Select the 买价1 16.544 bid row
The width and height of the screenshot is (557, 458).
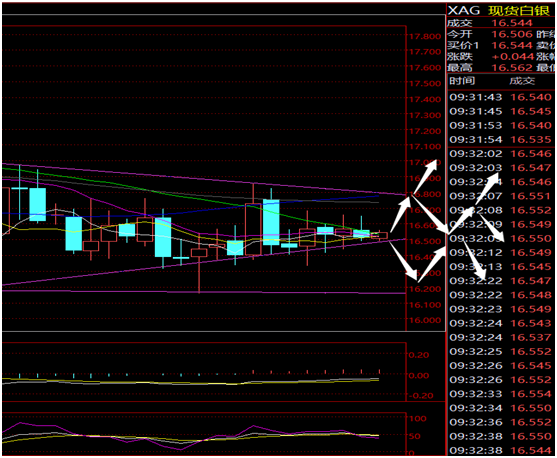[490, 45]
